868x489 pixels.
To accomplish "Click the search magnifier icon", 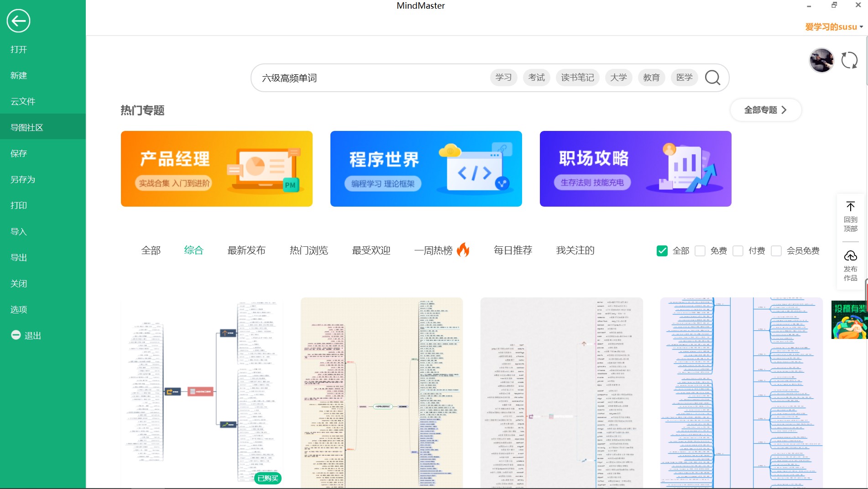I will coord(712,78).
